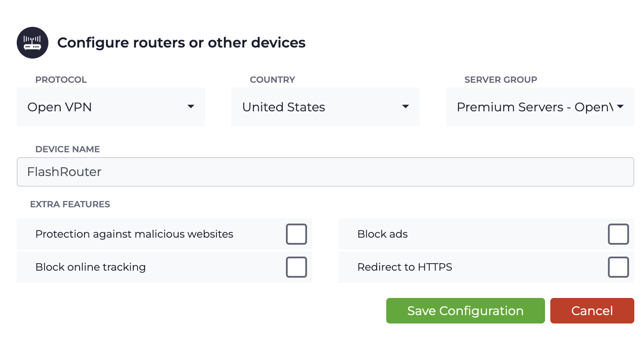This screenshot has width=644, height=338.
Task: Expand the Protocol selector chevron
Action: coord(191,106)
